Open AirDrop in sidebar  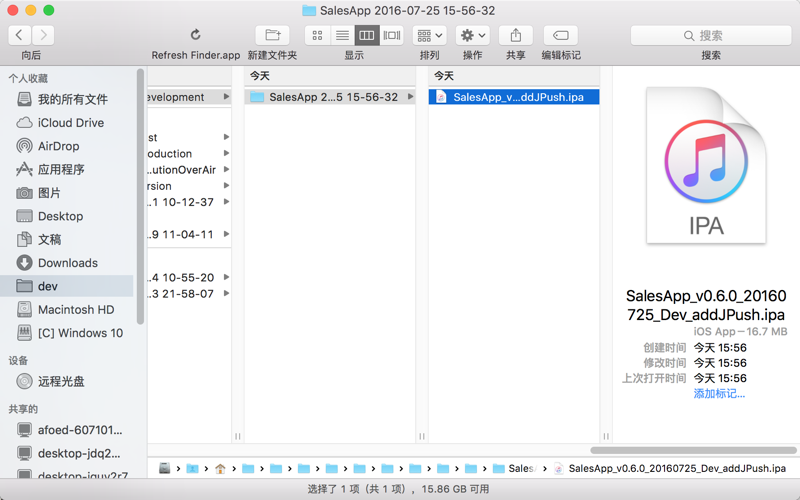coord(67,146)
